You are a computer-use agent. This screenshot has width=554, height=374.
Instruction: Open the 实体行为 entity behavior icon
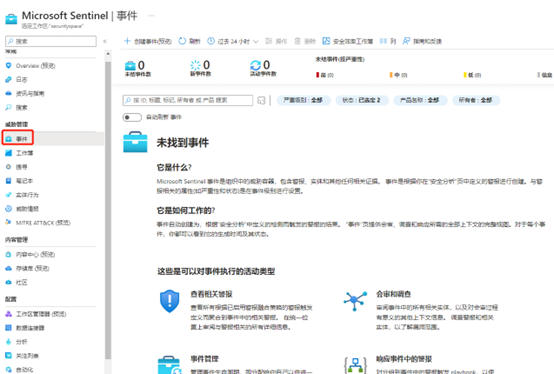click(x=8, y=195)
